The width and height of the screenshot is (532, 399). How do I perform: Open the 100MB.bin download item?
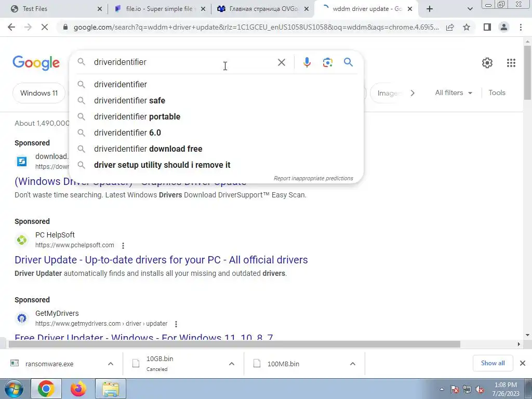coord(283,364)
